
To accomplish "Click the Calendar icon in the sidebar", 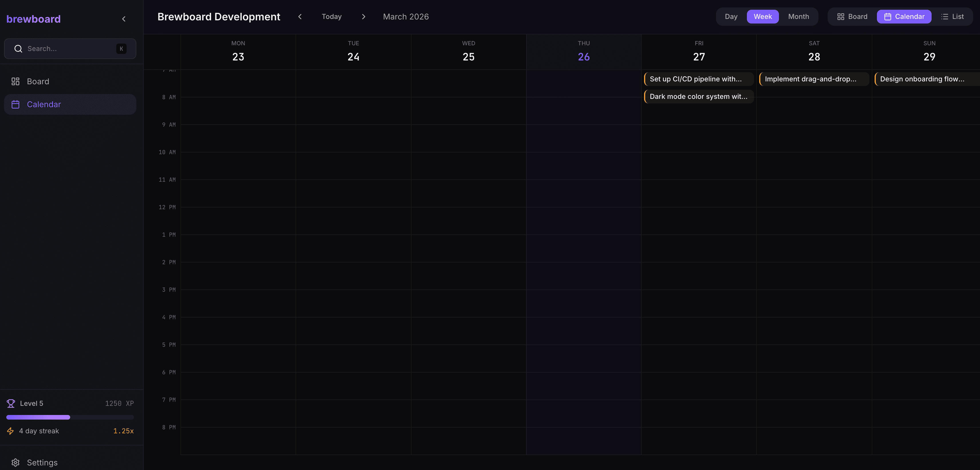I will coord(15,104).
